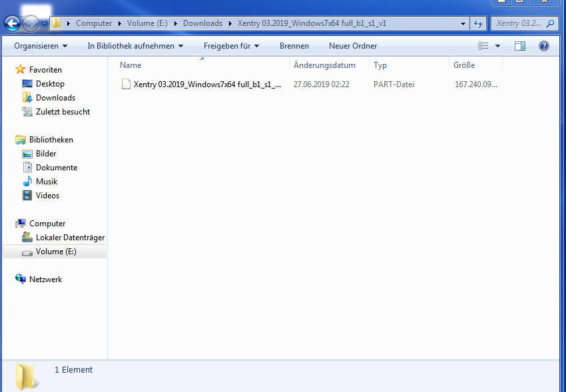Click the date 27.06.2019 02:22
Viewport: 566px width, 392px height.
pos(321,85)
